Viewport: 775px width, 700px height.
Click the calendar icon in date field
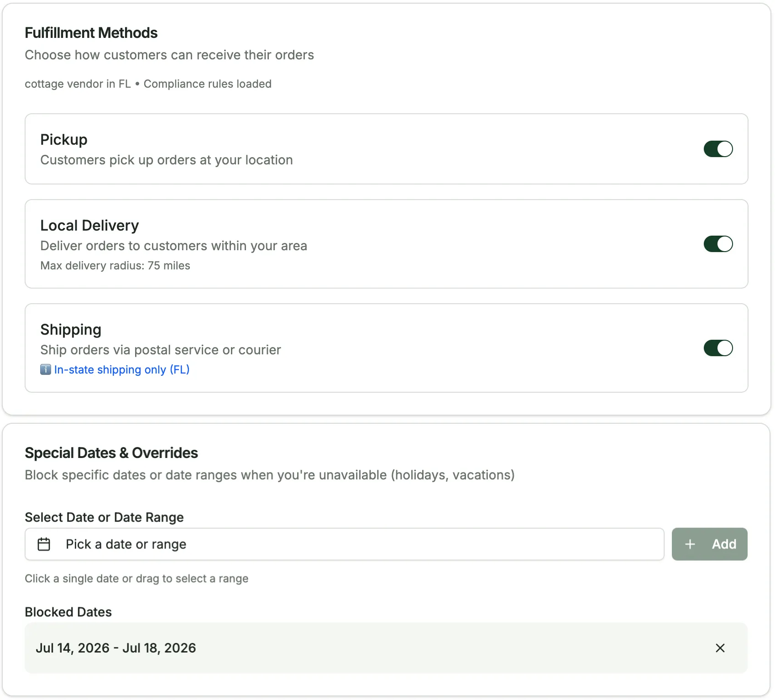point(44,544)
